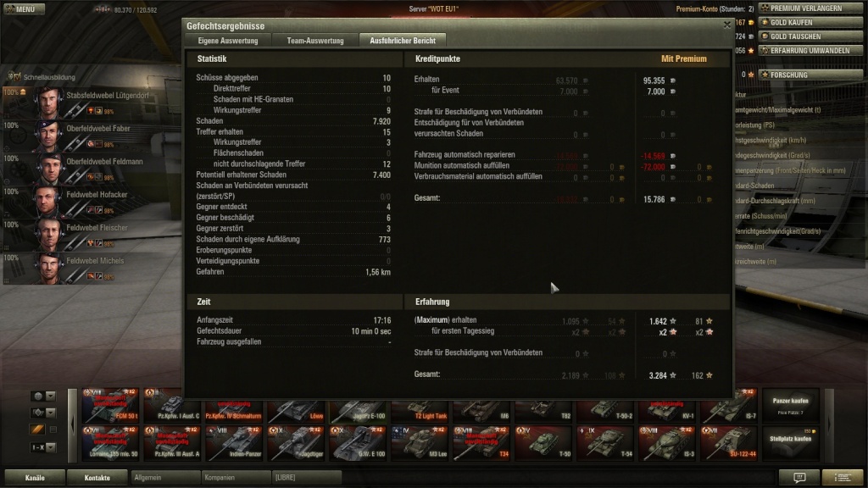Switch to Allgemein chat tab

[165, 478]
